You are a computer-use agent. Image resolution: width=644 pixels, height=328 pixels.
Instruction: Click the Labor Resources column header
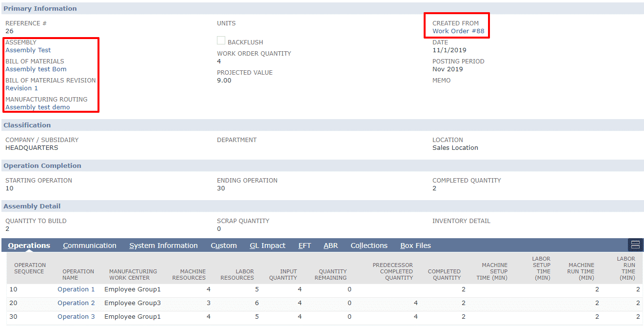(237, 275)
